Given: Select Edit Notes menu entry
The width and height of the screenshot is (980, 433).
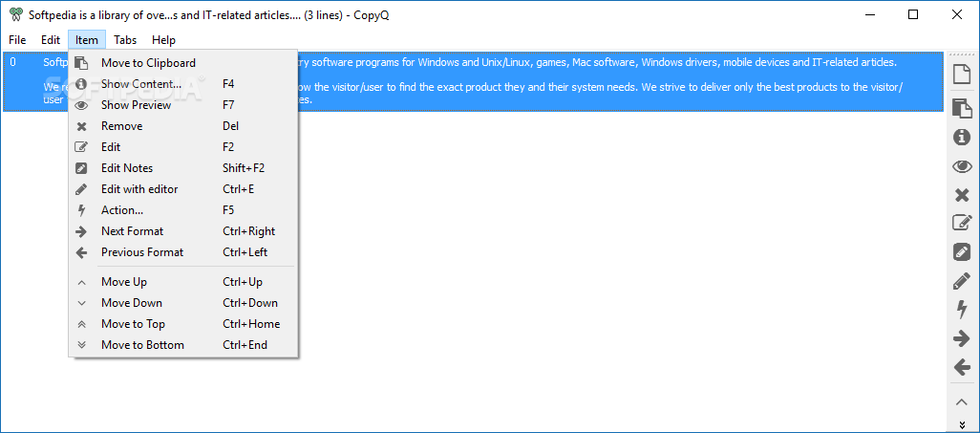Looking at the screenshot, I should point(183,168).
